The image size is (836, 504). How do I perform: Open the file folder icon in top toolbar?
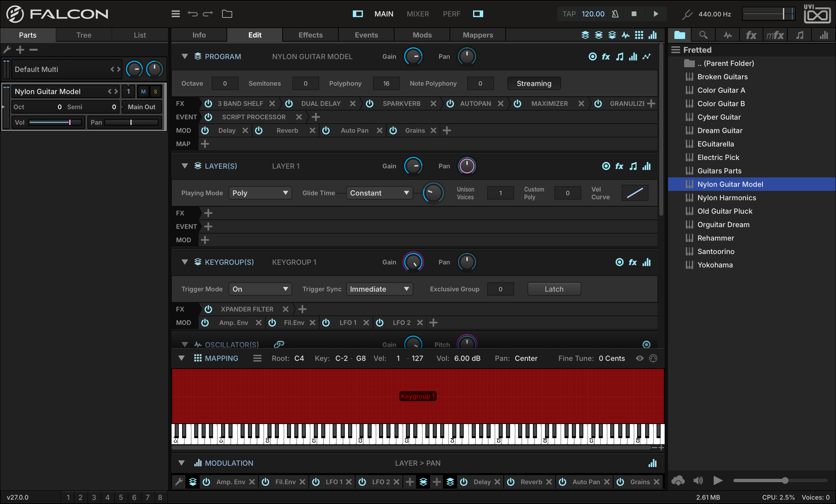coord(227,14)
